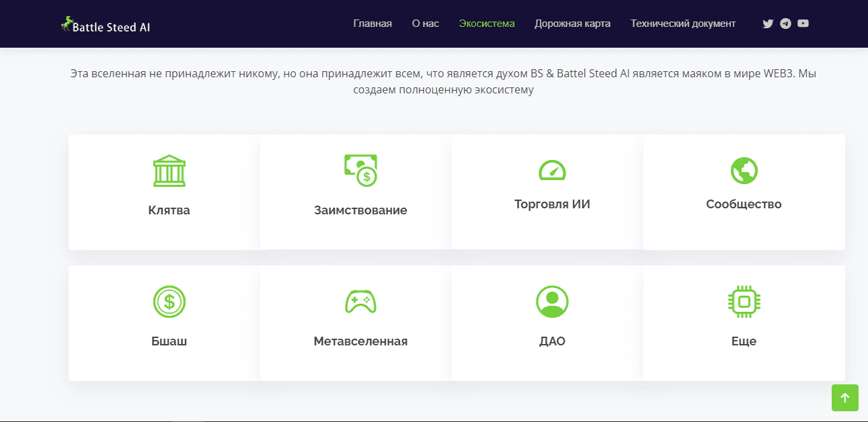Viewport: 868px width, 422px height.
Task: Open the YouTube social icon
Action: click(x=803, y=24)
